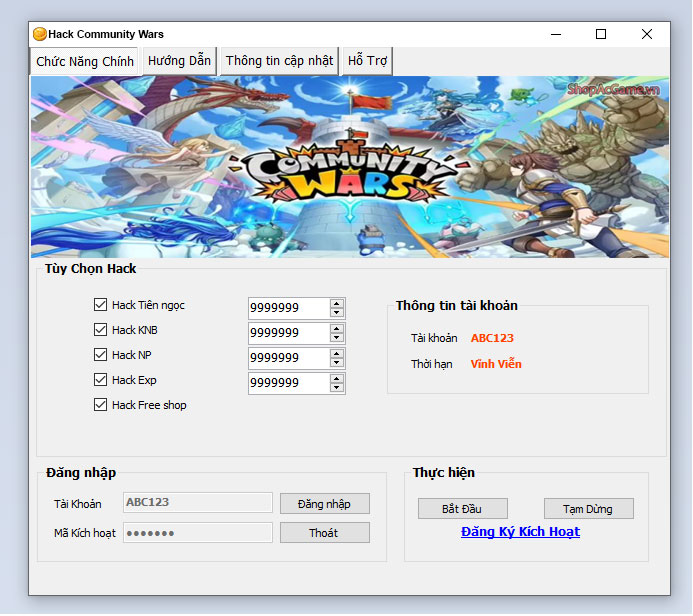Toggle the Hack NP checkbox

100,354
